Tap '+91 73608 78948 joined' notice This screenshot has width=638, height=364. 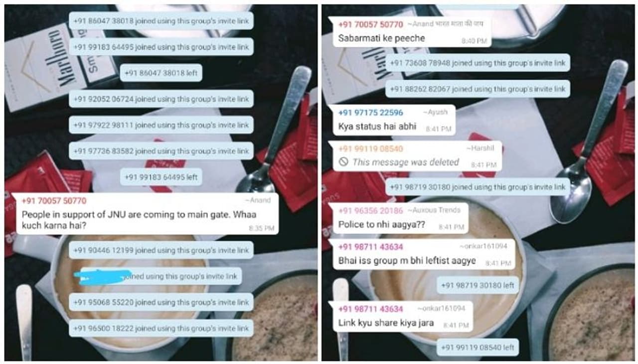pyautogui.click(x=478, y=63)
